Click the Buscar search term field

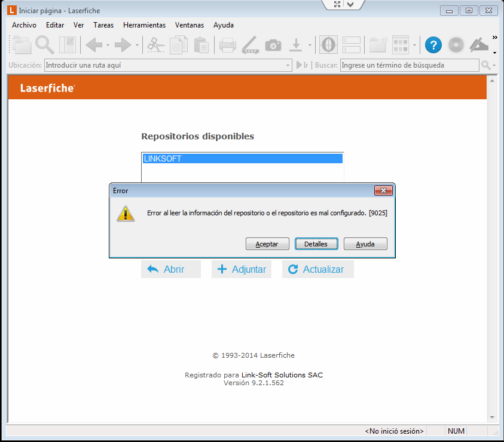point(410,65)
